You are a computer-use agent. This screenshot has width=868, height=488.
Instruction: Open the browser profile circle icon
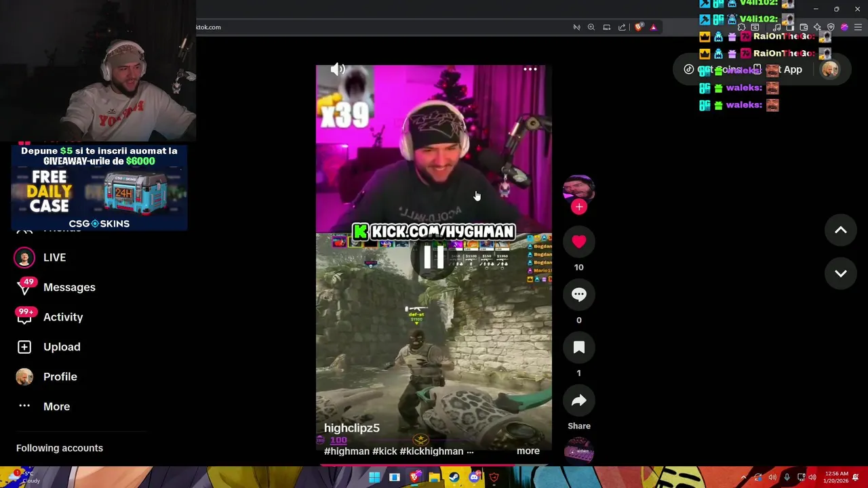click(844, 27)
